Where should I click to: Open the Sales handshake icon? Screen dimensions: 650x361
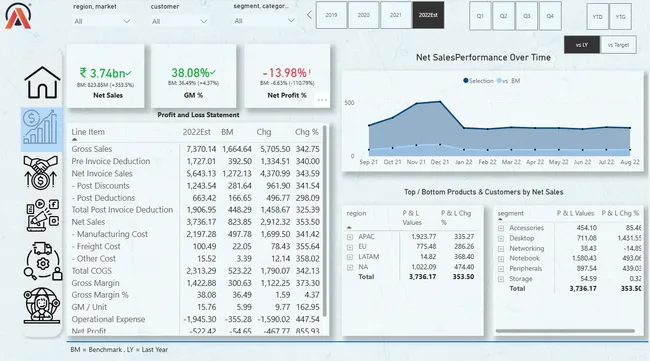point(41,172)
